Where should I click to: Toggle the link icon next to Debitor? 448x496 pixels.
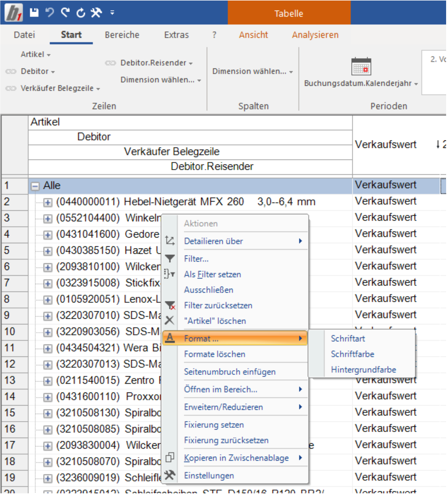tap(11, 72)
